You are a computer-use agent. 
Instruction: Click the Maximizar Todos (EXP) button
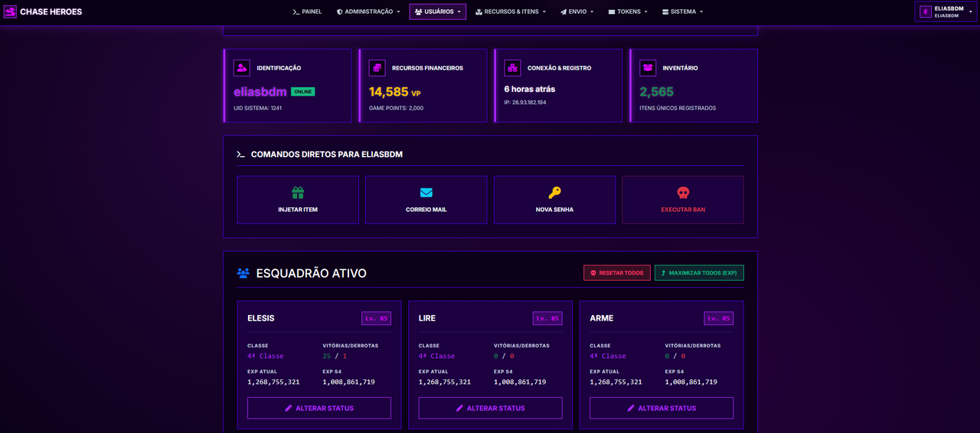tap(699, 273)
